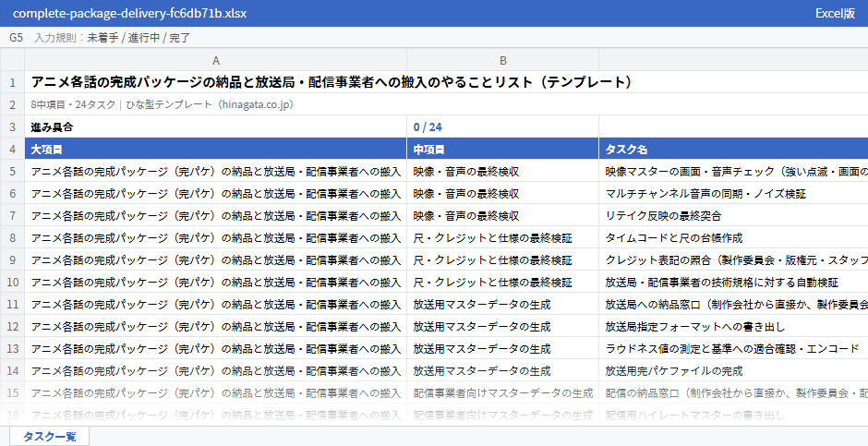Select column A header
The image size is (868, 446).
[x=216, y=60]
